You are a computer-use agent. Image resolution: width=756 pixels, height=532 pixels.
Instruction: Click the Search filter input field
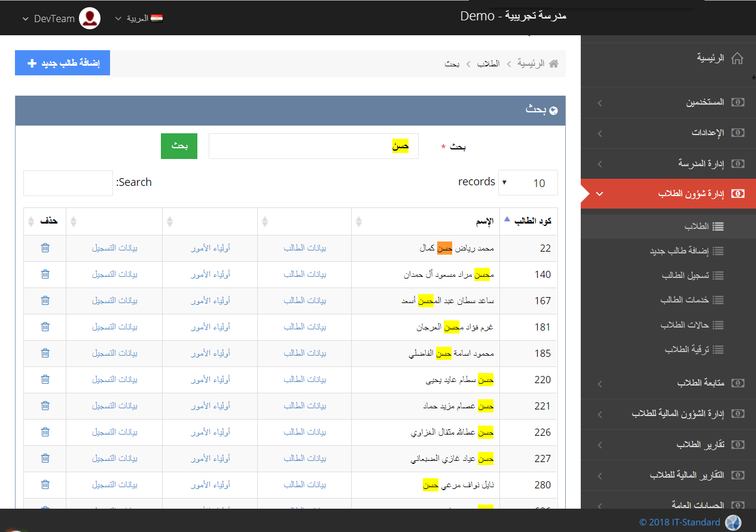click(68, 183)
